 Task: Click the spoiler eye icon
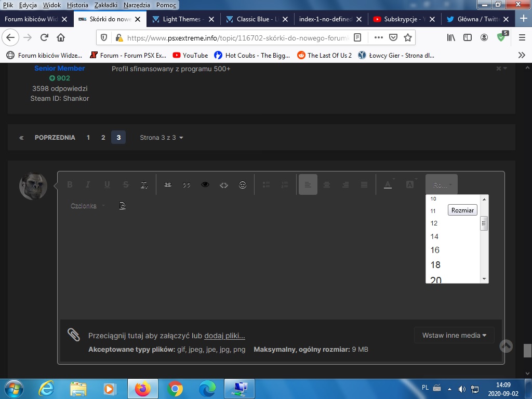click(205, 185)
